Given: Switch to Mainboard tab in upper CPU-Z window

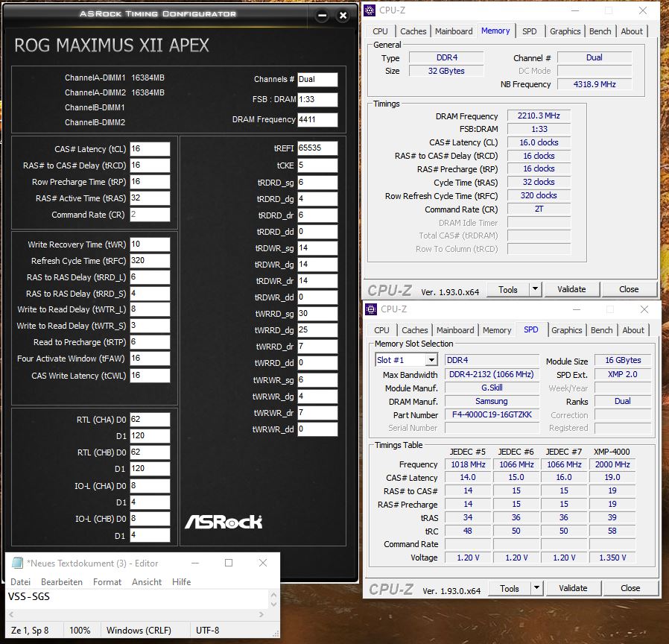Looking at the screenshot, I should [x=454, y=31].
